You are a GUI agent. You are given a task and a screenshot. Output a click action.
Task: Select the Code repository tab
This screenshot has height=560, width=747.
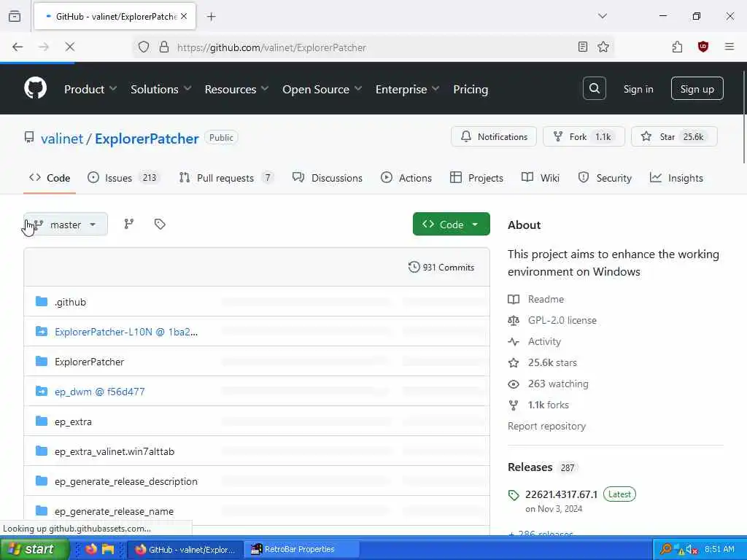point(50,178)
